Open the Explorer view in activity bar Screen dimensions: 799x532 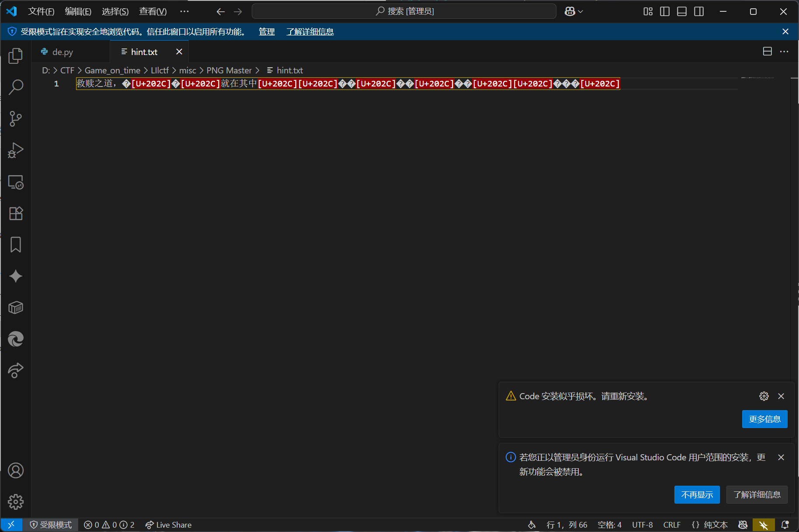(16, 56)
